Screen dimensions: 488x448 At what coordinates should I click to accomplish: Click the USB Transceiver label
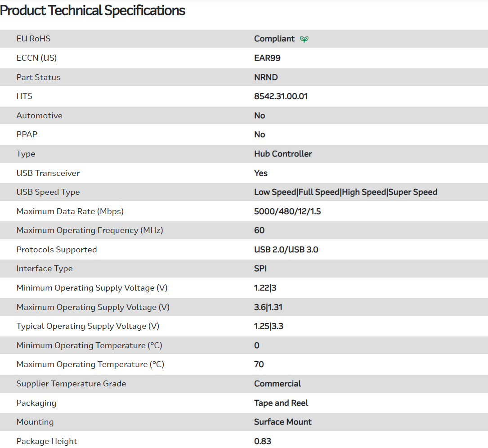[x=48, y=173]
